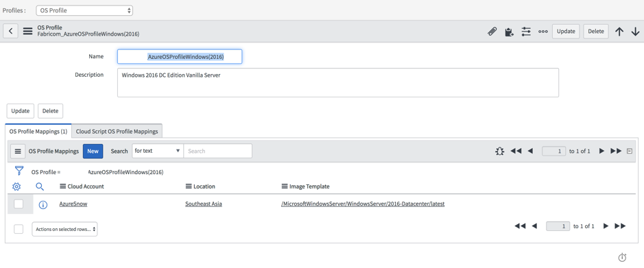Open the template clipboard icon
The height and width of the screenshot is (268, 644).
[x=510, y=32]
